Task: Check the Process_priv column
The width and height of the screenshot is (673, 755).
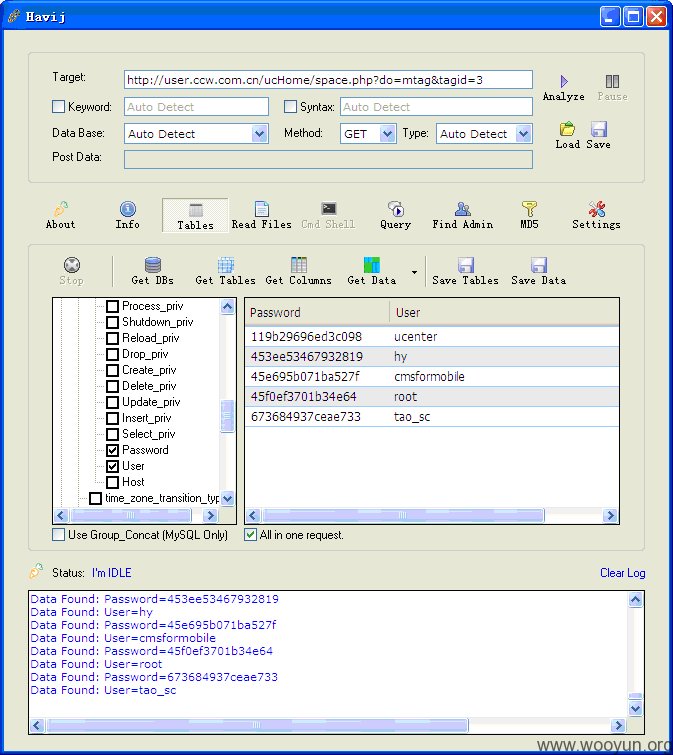Action: click(x=112, y=306)
